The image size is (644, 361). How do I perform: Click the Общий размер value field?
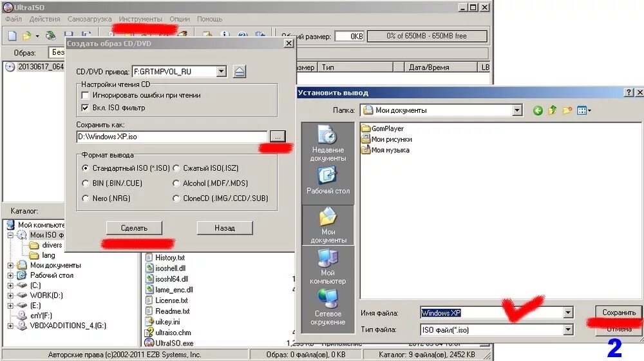tap(349, 36)
